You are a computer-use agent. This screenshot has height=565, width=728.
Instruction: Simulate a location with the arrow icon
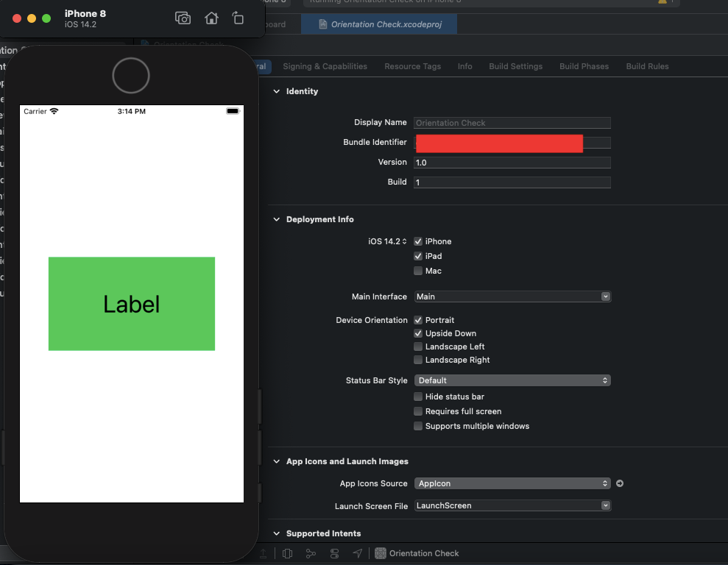coord(358,553)
